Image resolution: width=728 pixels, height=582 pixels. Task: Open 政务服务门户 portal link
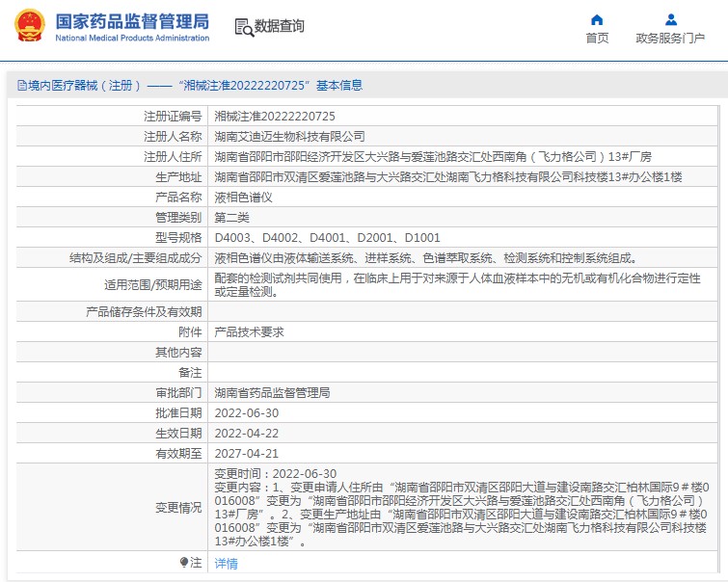(670, 38)
